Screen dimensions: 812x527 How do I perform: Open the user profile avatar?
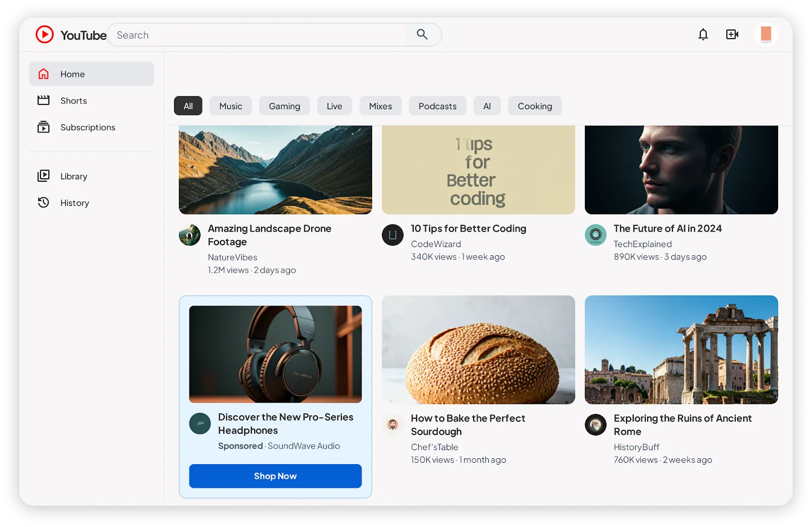tap(766, 34)
